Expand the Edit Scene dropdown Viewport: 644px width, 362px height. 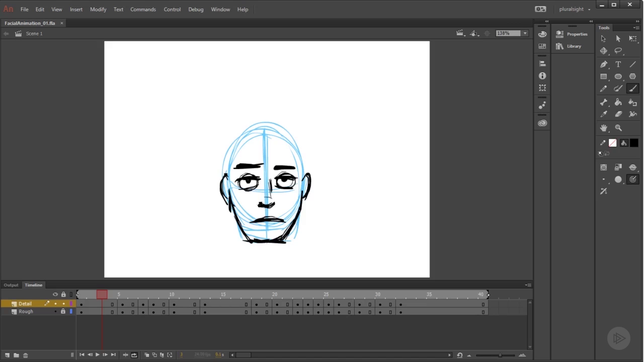pyautogui.click(x=460, y=33)
